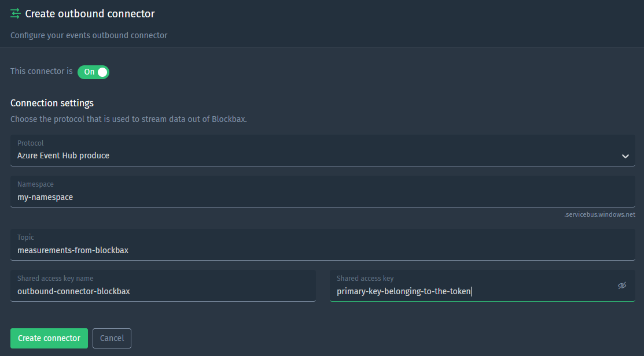Viewport: 644px width, 356px height.
Task: Cancel the connector creation
Action: pos(112,338)
